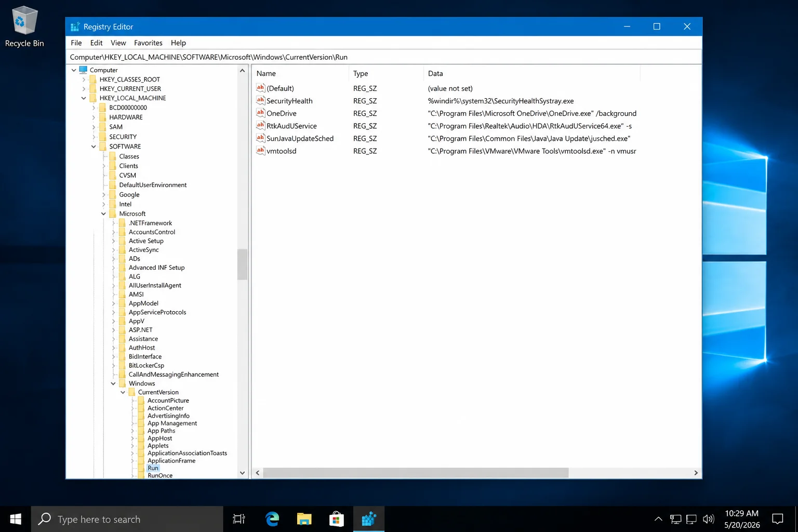
Task: Select the vmtoolsd string value icon
Action: [261, 151]
